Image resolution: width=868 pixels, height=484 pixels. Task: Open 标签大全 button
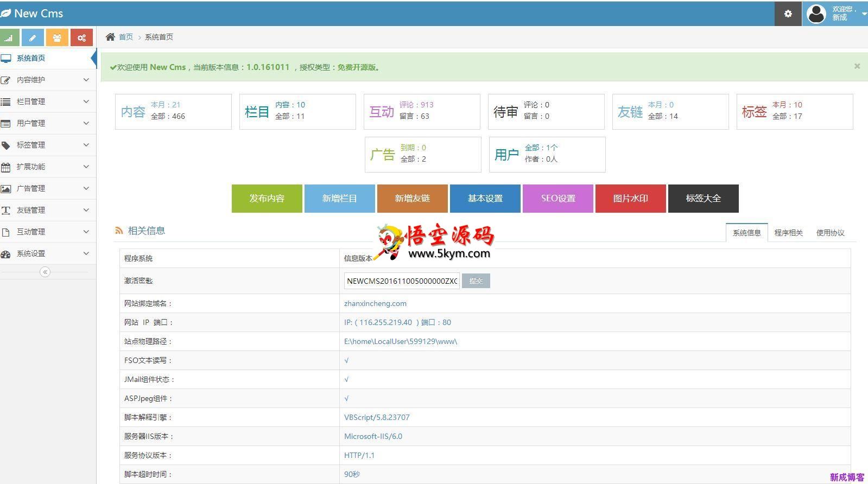tap(703, 199)
